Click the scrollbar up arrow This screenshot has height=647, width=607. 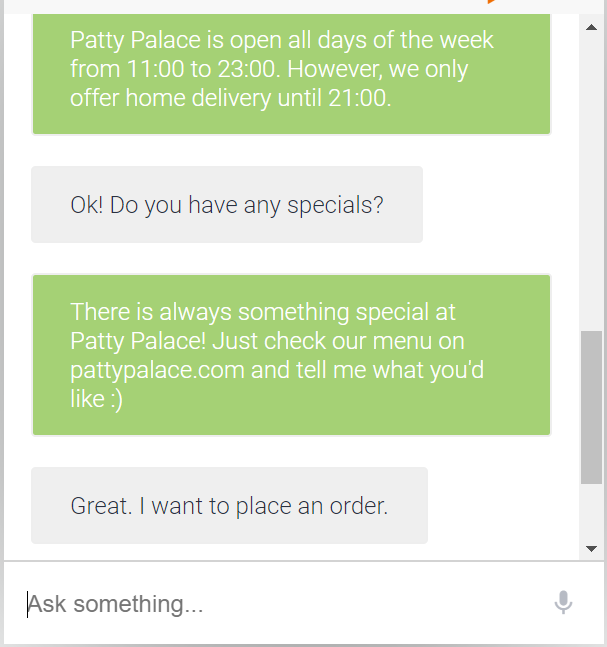tap(591, 27)
